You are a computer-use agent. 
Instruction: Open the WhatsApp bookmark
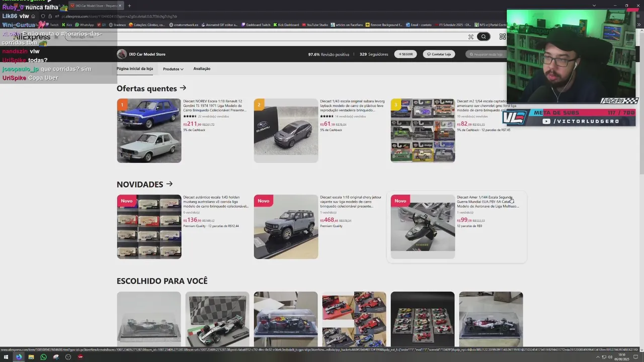pos(84,25)
